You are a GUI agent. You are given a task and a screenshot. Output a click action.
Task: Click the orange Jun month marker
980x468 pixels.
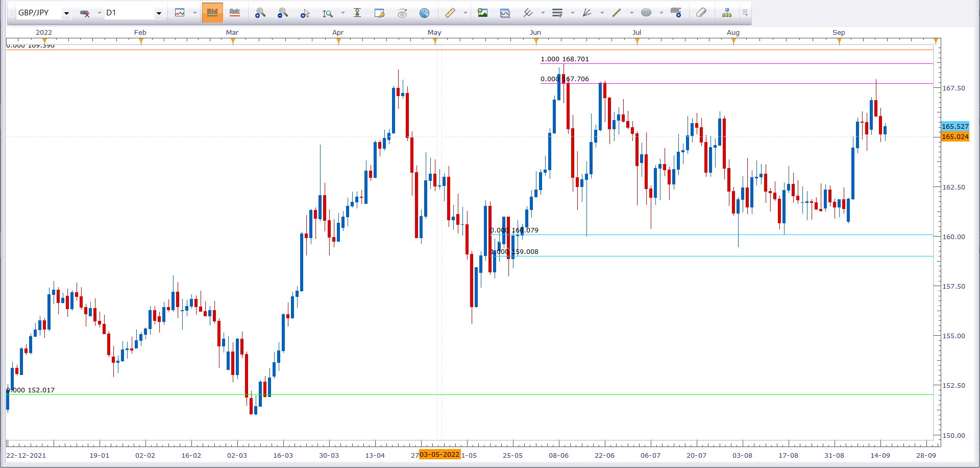point(536,41)
